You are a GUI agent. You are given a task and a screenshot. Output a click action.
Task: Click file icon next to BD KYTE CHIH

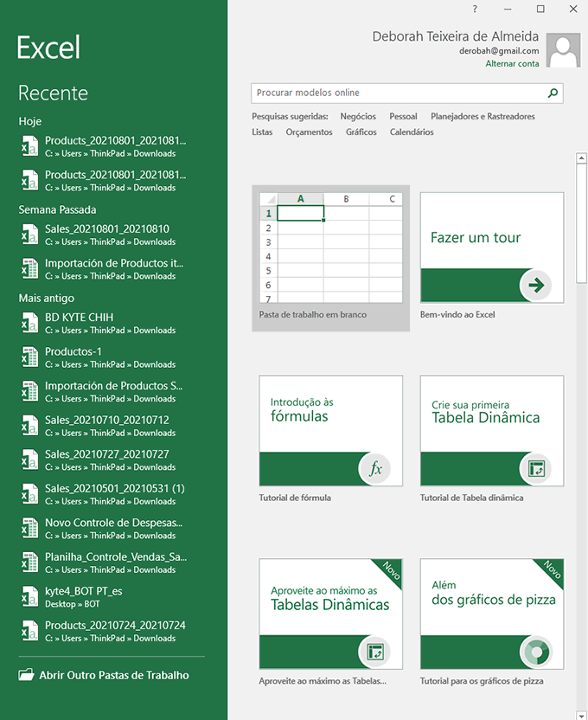(29, 324)
